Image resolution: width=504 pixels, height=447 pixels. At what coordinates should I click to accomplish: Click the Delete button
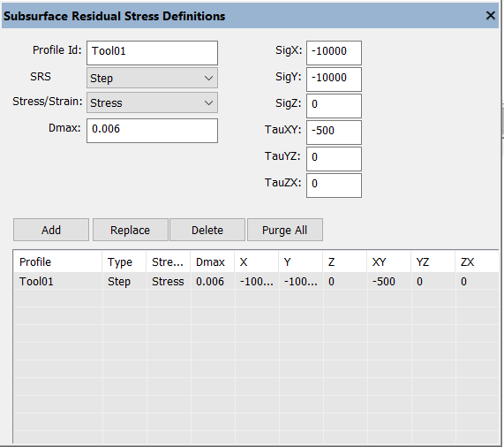pos(207,230)
